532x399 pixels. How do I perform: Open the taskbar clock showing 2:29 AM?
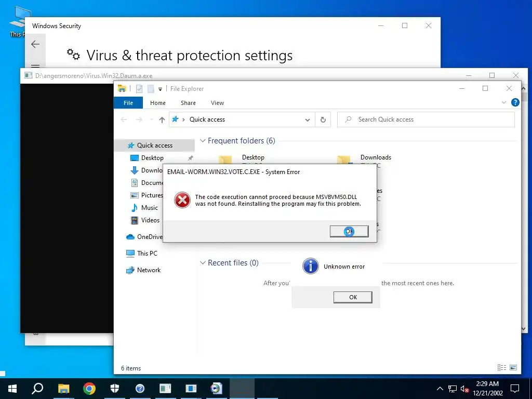tap(487, 389)
